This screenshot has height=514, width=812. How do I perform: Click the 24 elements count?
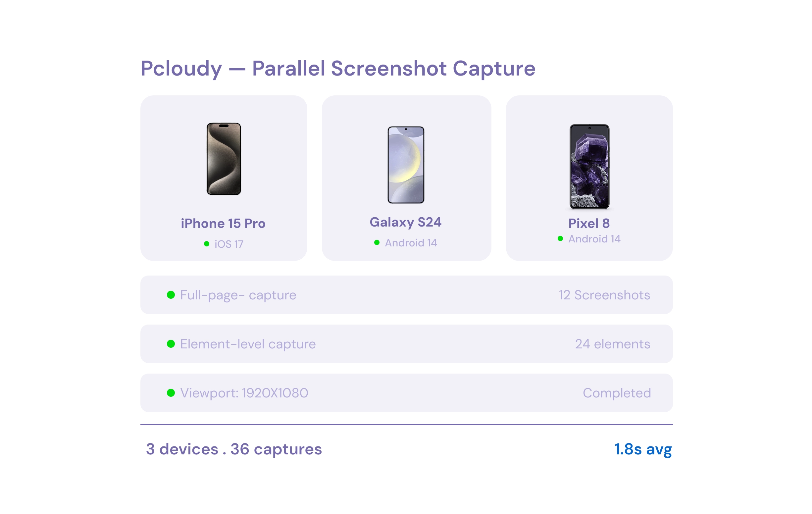click(613, 344)
